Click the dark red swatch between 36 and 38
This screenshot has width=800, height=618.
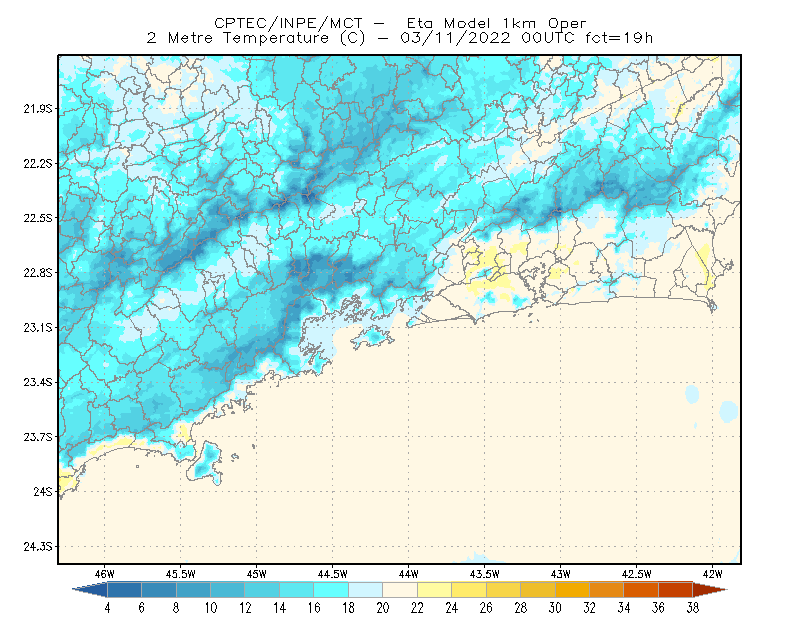click(x=676, y=590)
